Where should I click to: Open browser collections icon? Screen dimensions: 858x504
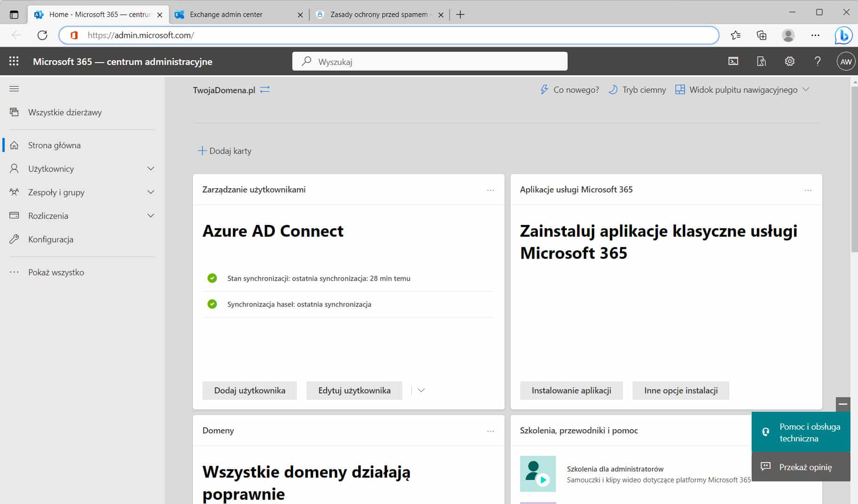pos(761,35)
